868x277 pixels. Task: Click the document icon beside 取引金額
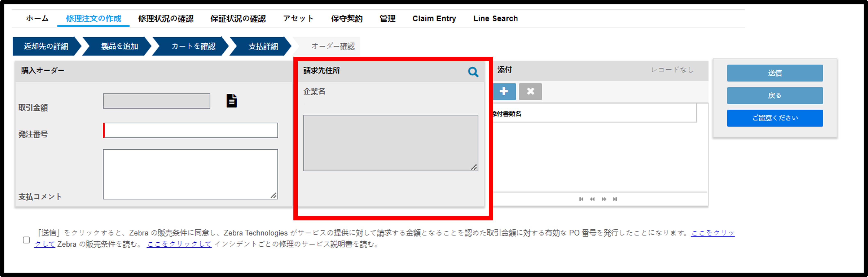tap(231, 101)
